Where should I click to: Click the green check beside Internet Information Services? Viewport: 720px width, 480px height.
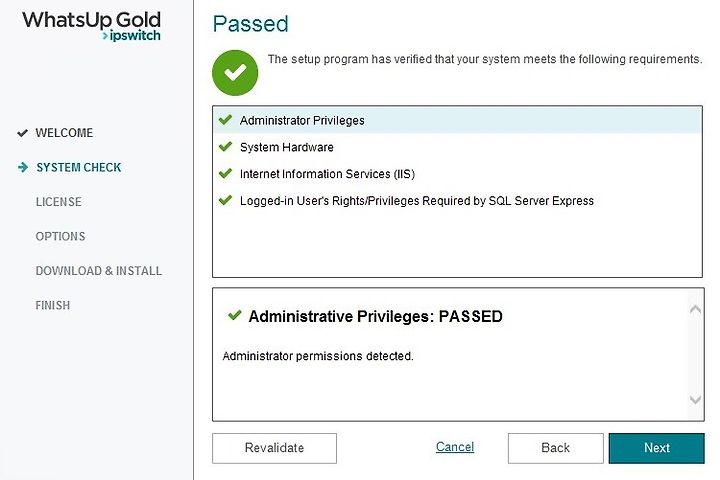click(x=225, y=174)
